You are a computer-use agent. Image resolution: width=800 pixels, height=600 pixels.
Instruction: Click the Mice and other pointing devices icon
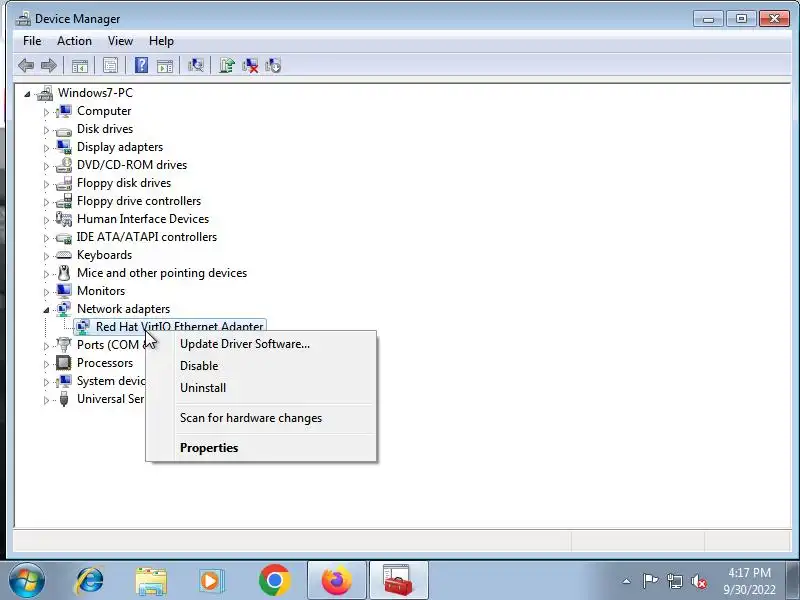tap(64, 273)
